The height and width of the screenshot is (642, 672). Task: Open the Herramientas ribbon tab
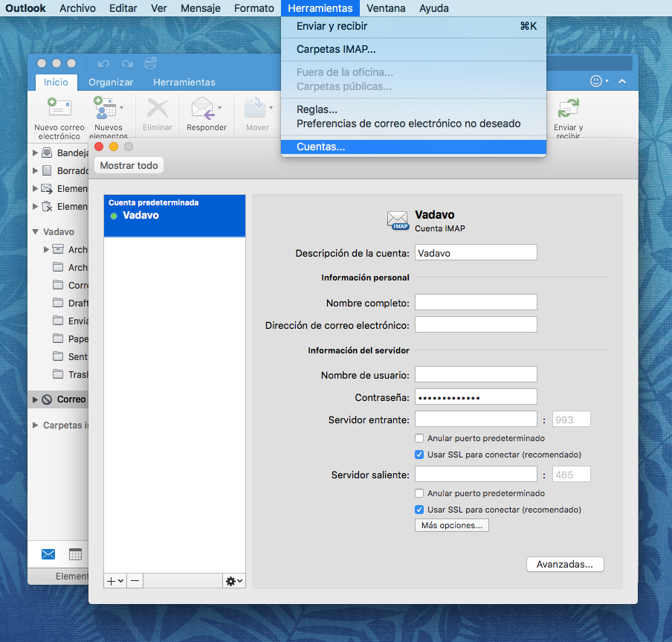click(x=184, y=83)
